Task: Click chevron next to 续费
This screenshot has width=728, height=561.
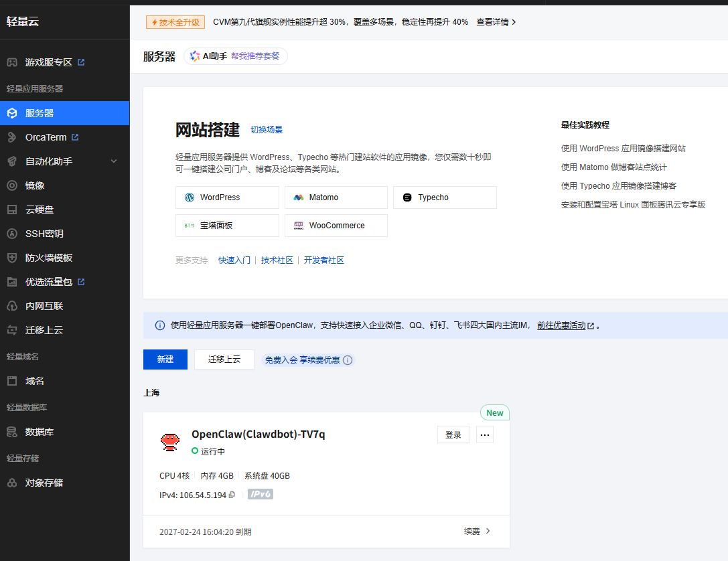Action: pyautogui.click(x=488, y=531)
